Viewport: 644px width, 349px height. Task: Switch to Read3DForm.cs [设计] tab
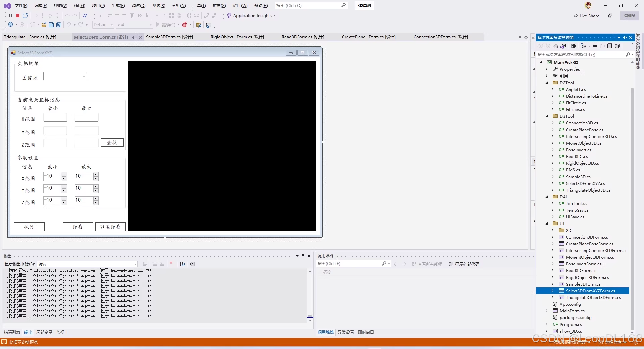(x=303, y=37)
